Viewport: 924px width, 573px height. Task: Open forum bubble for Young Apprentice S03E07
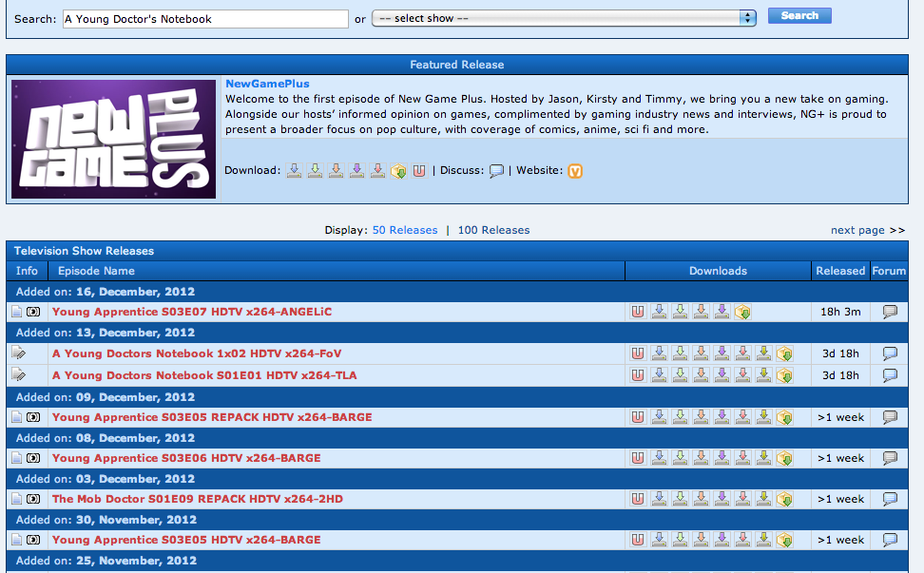pyautogui.click(x=890, y=312)
